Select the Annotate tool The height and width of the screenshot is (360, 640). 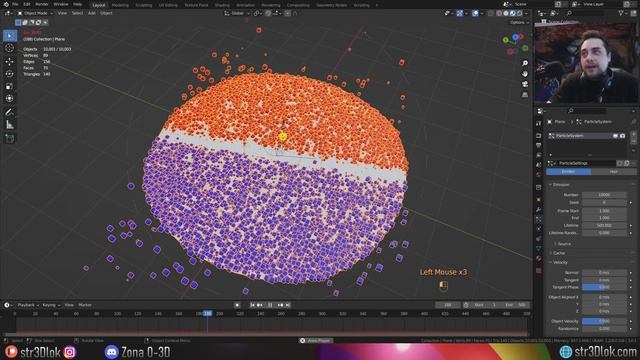click(x=10, y=112)
